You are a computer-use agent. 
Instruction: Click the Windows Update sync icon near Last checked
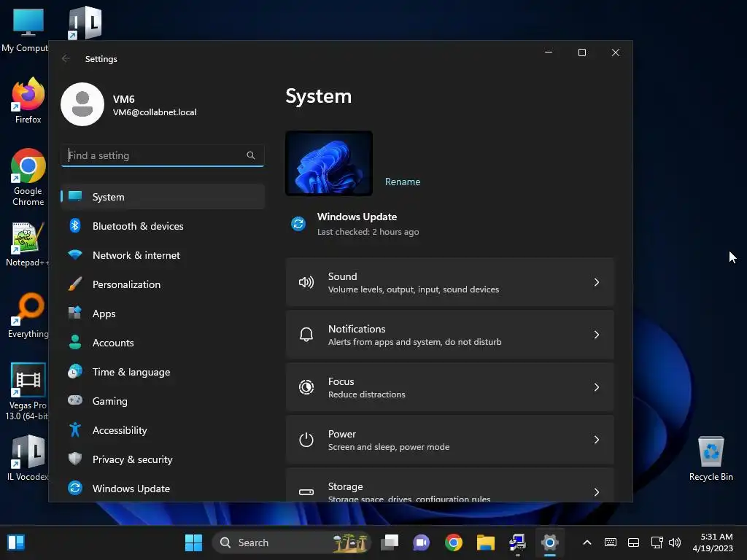pyautogui.click(x=298, y=223)
